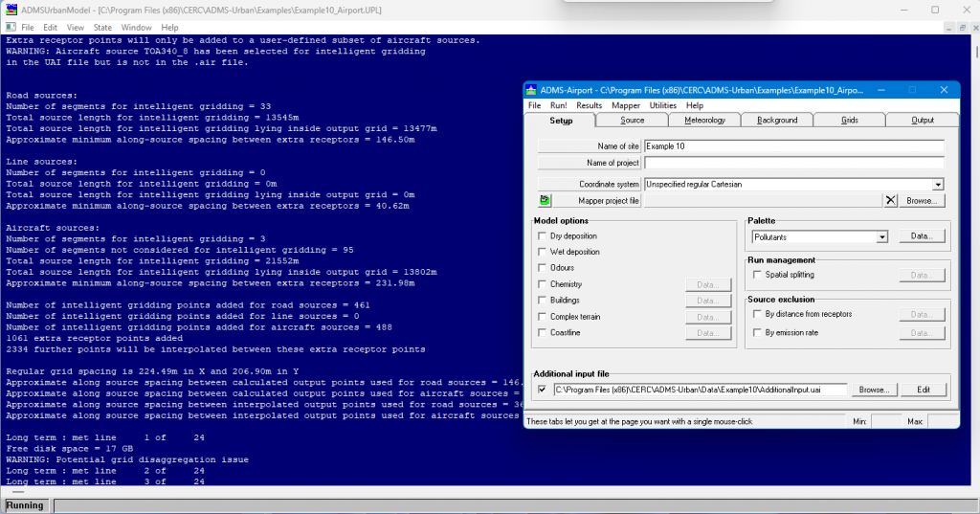Enable Complex terrain option
Image resolution: width=980 pixels, height=514 pixels.
point(542,317)
